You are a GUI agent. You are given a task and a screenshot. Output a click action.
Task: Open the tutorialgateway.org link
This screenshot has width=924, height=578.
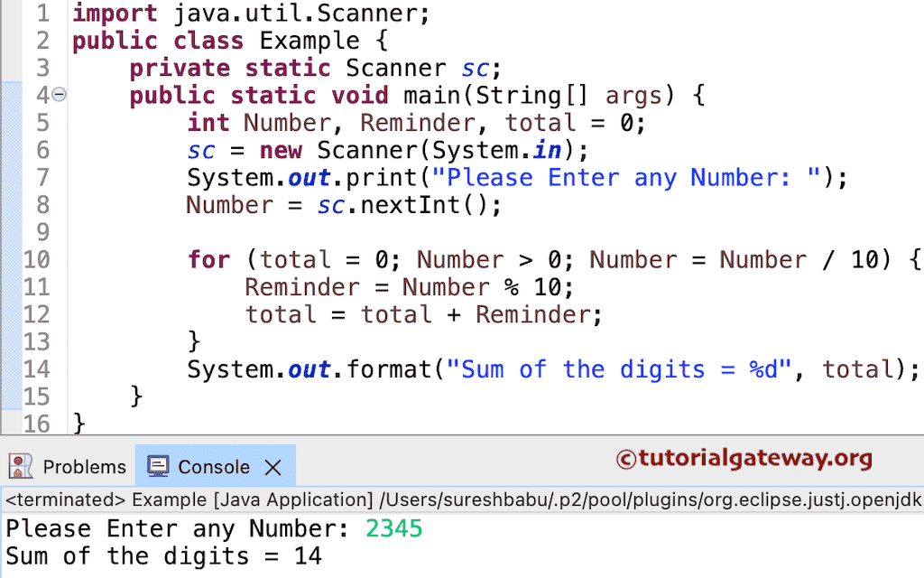coord(744,460)
